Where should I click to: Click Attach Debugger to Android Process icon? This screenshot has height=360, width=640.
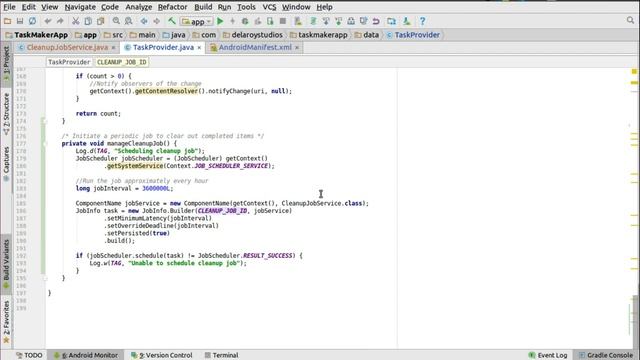(270, 21)
